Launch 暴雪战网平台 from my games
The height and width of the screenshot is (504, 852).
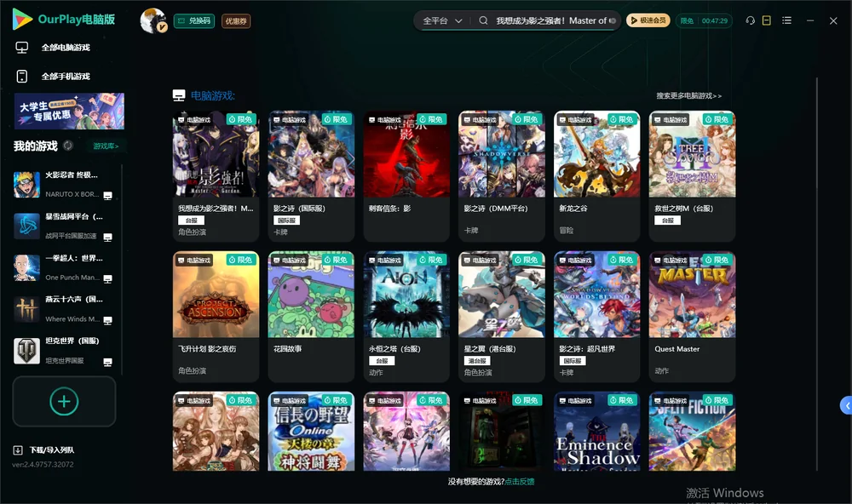64,226
